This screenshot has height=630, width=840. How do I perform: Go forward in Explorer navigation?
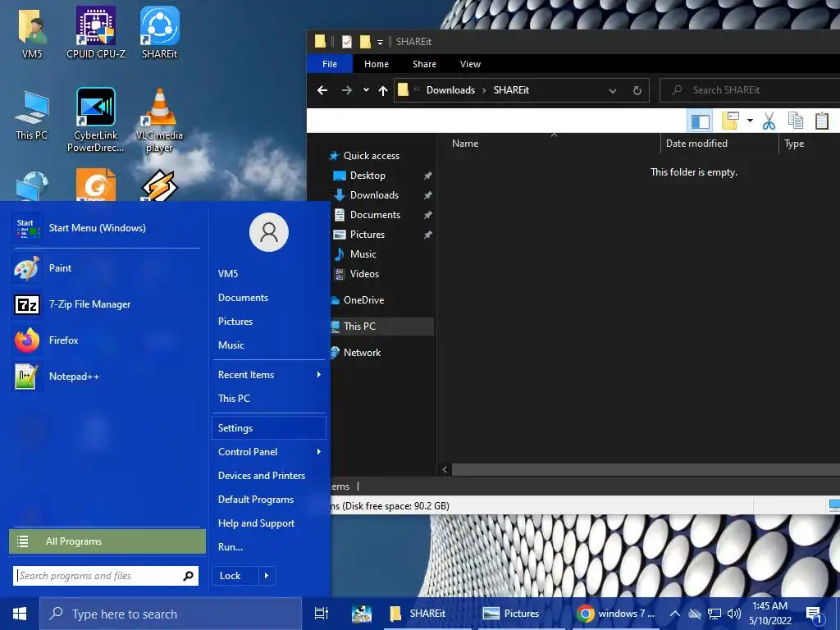pyautogui.click(x=347, y=90)
